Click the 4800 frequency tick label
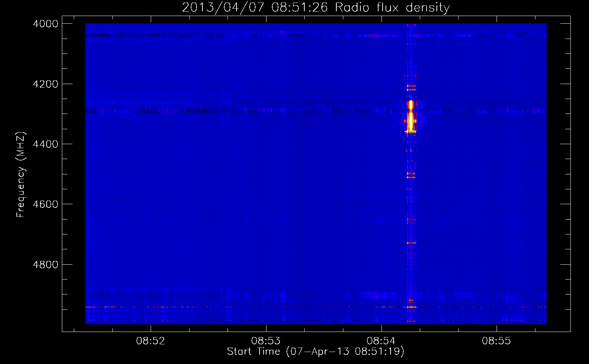Screen dimensions: 589x364 point(46,265)
